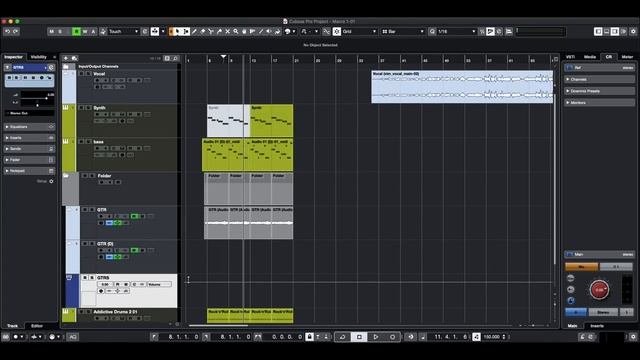
Task: Toggle right zone visibility button
Action: pyautogui.click(x=615, y=31)
